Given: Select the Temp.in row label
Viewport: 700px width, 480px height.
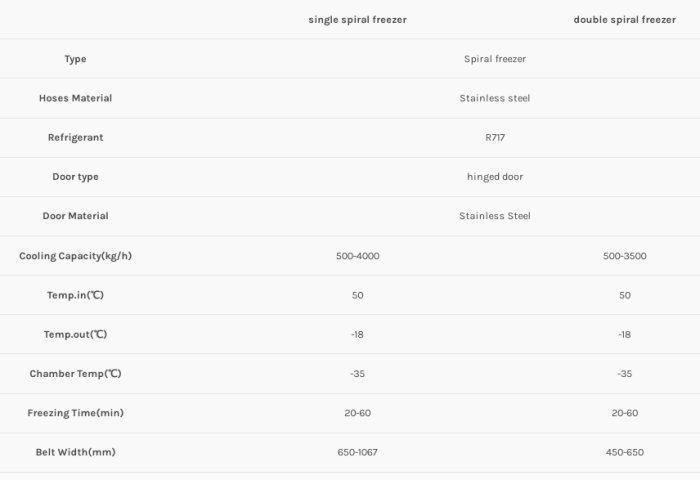Looking at the screenshot, I should click(75, 295).
